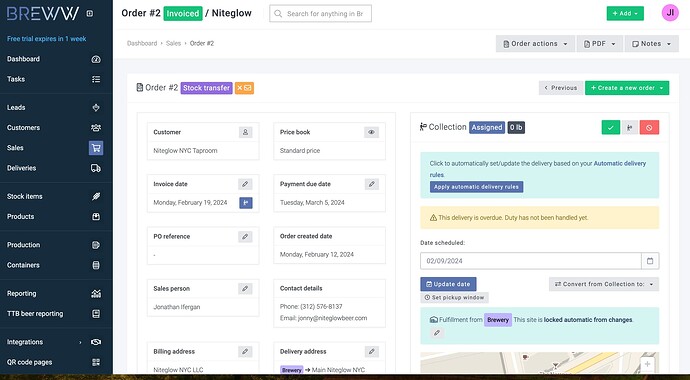Click the blue button beside Monday, February 19, 2024
This screenshot has width=690, height=380.
coord(246,203)
